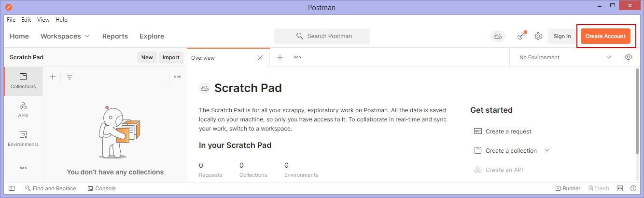Click the Import button
644x198 pixels.
[x=171, y=57]
